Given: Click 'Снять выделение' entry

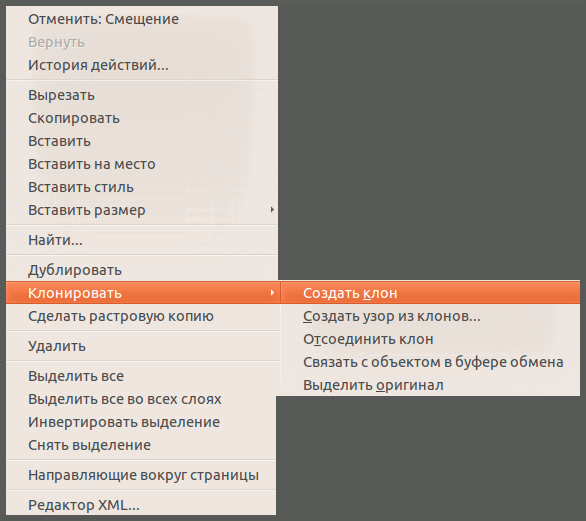Looking at the screenshot, I should 142,445.
